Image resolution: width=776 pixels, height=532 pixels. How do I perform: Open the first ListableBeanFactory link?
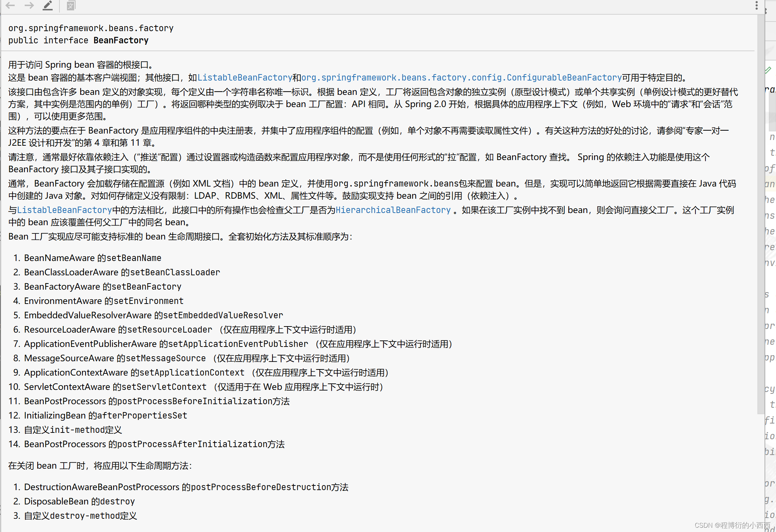pyautogui.click(x=245, y=78)
